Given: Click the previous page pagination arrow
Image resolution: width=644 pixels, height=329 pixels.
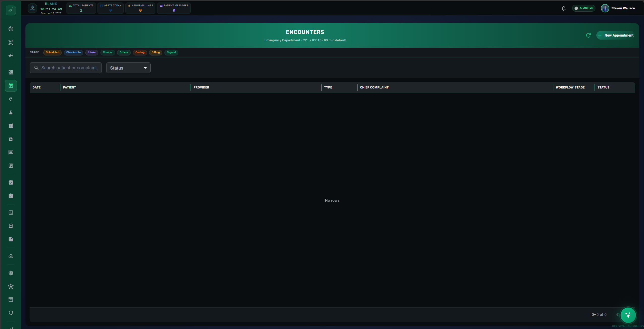Looking at the screenshot, I should pos(617,314).
